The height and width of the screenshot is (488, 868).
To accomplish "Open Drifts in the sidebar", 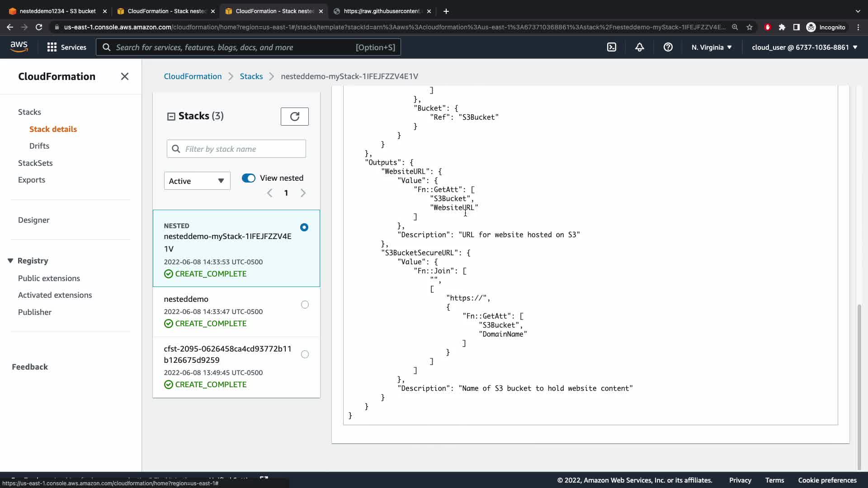I will (39, 146).
